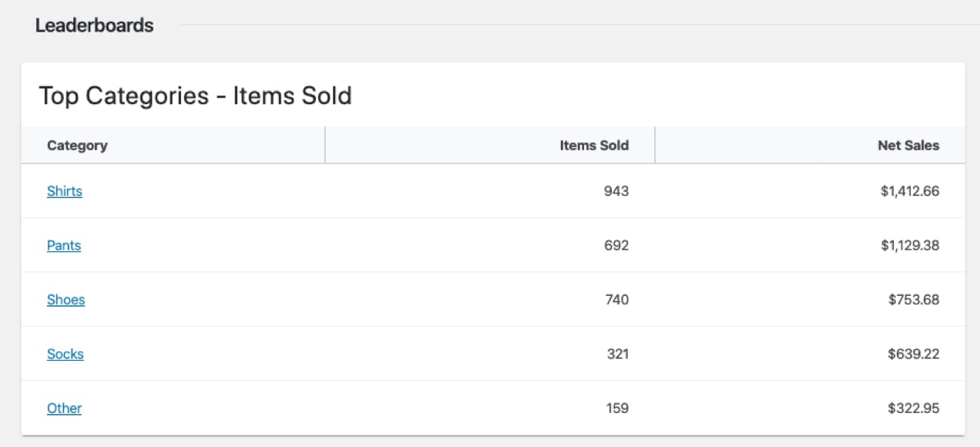Sort by Net Sales column header

click(x=908, y=145)
